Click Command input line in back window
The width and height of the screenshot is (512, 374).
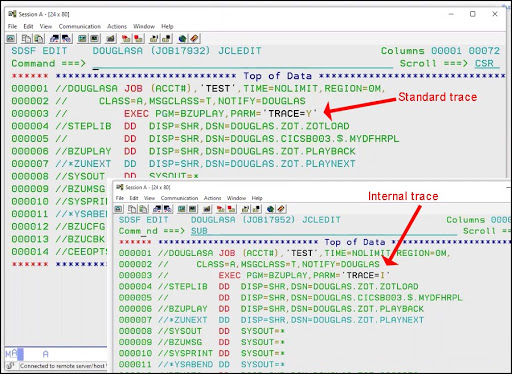(243, 63)
